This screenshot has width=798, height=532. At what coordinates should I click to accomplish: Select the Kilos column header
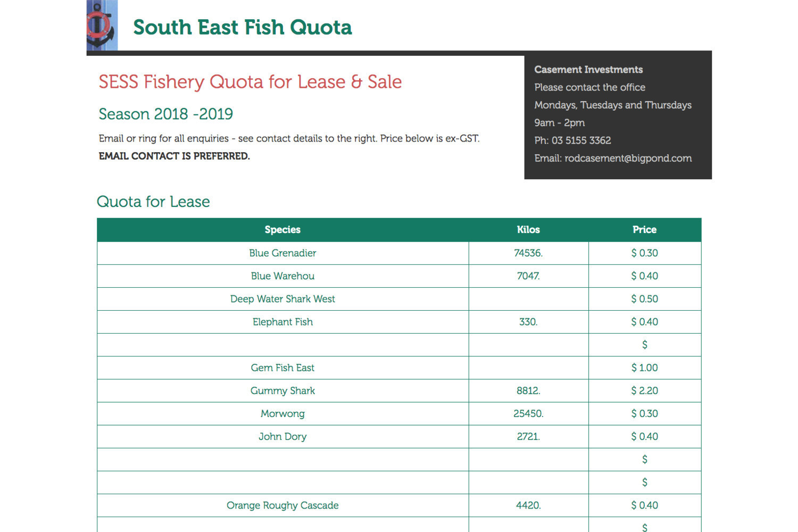point(528,230)
